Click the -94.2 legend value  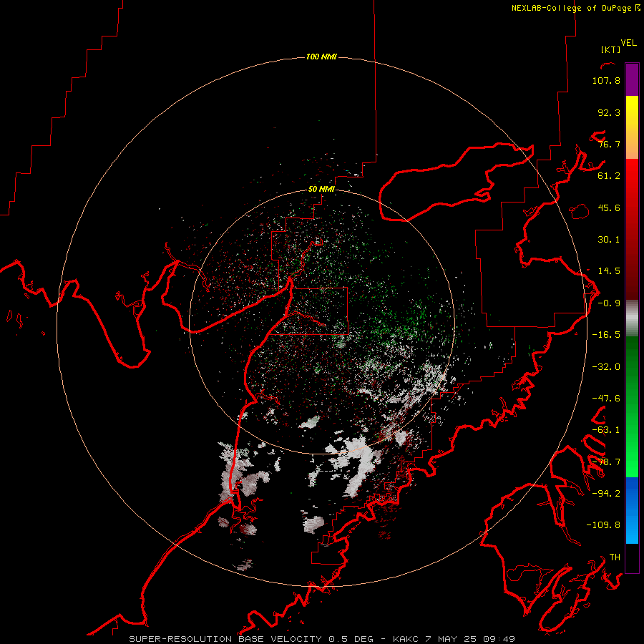(x=606, y=493)
